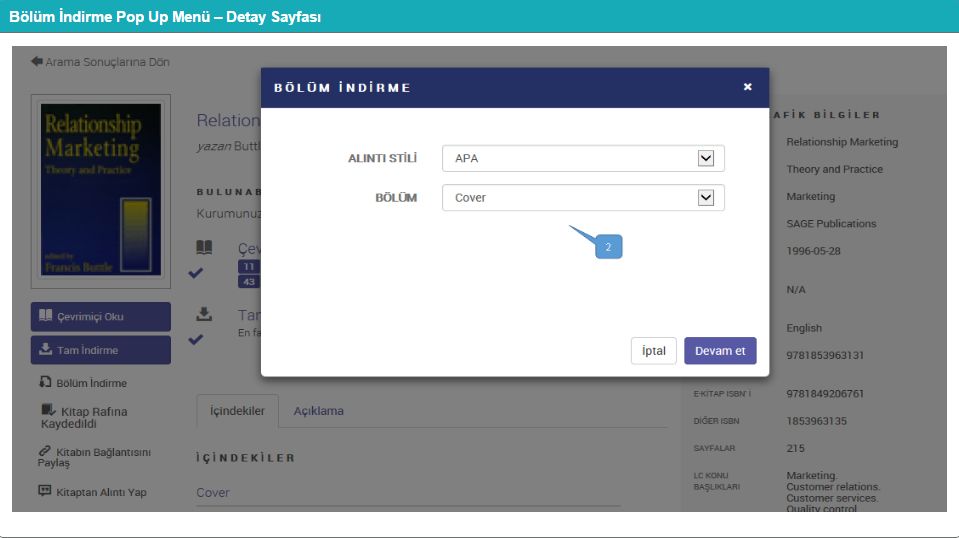Click the arrow on the Alıntı Stili combo box

click(x=706, y=158)
